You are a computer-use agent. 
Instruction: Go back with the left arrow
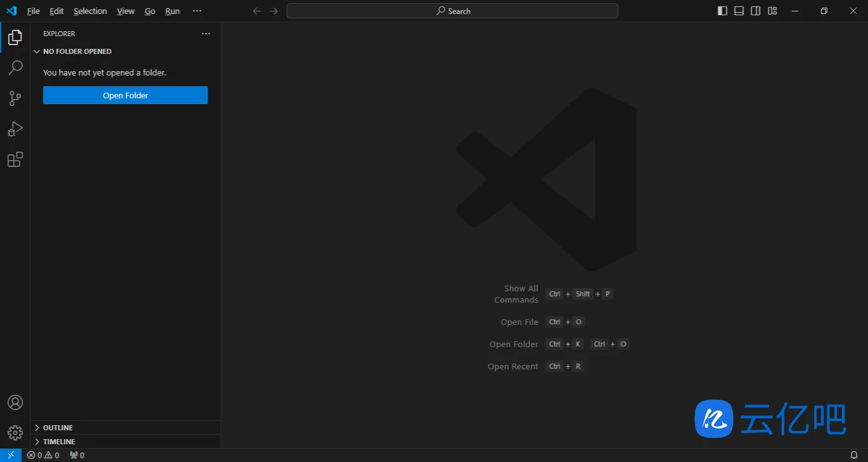tap(257, 11)
